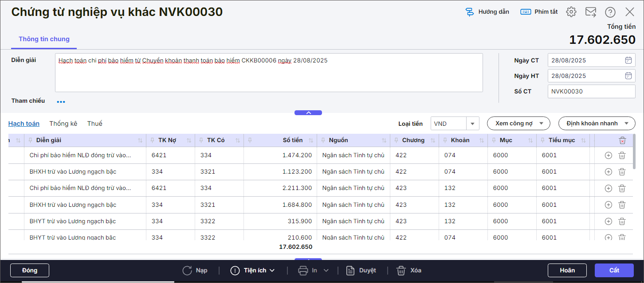
Task: Delete the 1.123.200 row with trash icon
Action: click(622, 172)
